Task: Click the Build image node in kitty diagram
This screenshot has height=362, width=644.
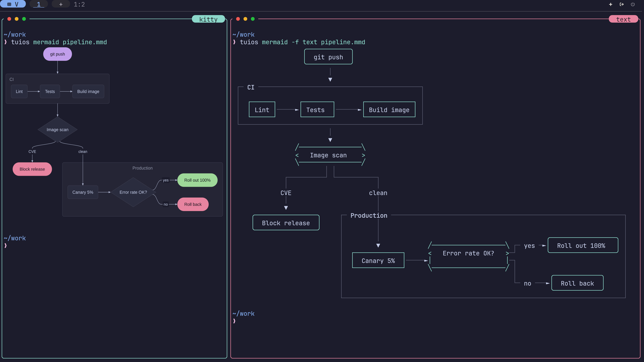Action: [x=88, y=92]
